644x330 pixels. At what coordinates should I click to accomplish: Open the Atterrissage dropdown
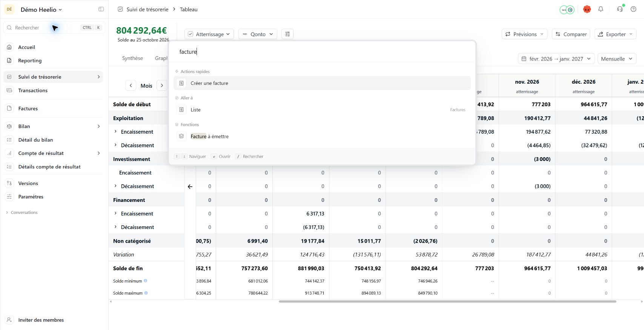tap(209, 34)
